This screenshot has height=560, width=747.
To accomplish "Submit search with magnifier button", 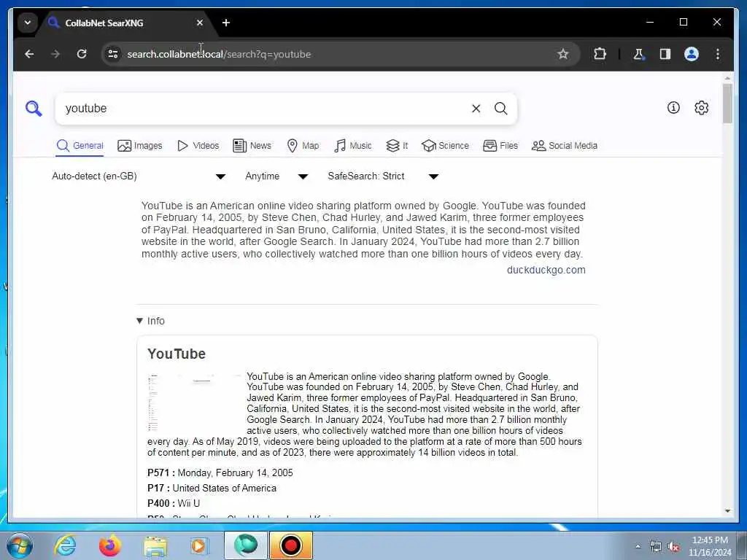I will click(500, 109).
